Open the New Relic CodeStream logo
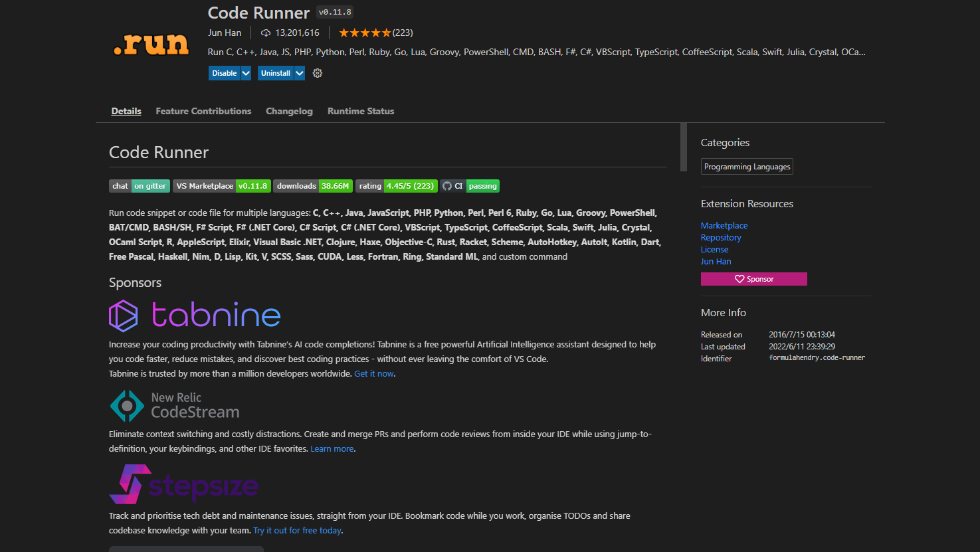The width and height of the screenshot is (980, 552). click(175, 406)
